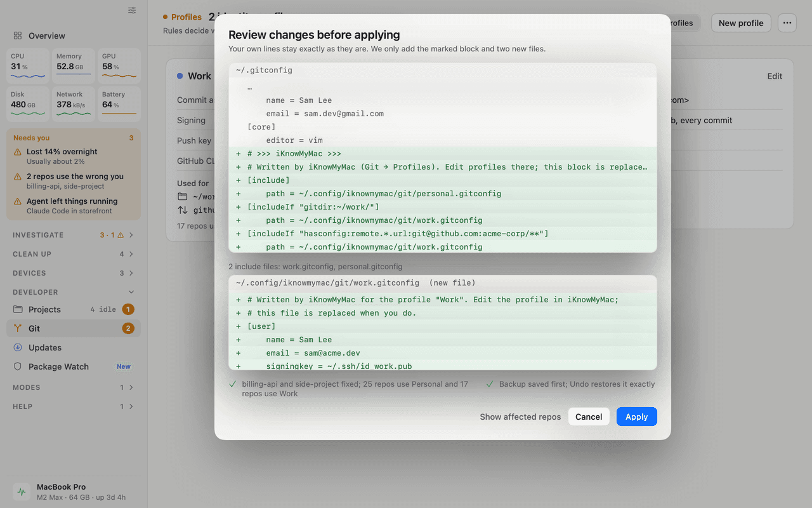This screenshot has width=812, height=508.
Task: Cancel the review changes dialog
Action: tap(589, 417)
